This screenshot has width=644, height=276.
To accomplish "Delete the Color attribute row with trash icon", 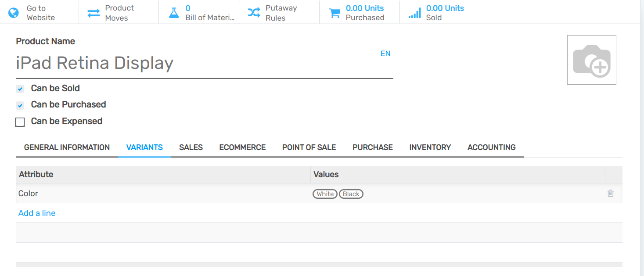I will 610,194.
